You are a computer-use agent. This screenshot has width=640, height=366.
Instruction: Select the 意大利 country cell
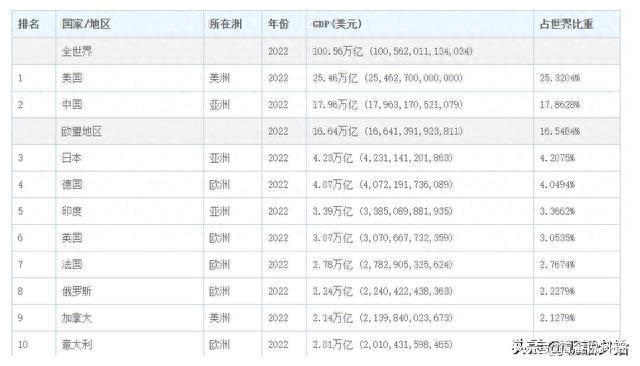pyautogui.click(x=77, y=345)
